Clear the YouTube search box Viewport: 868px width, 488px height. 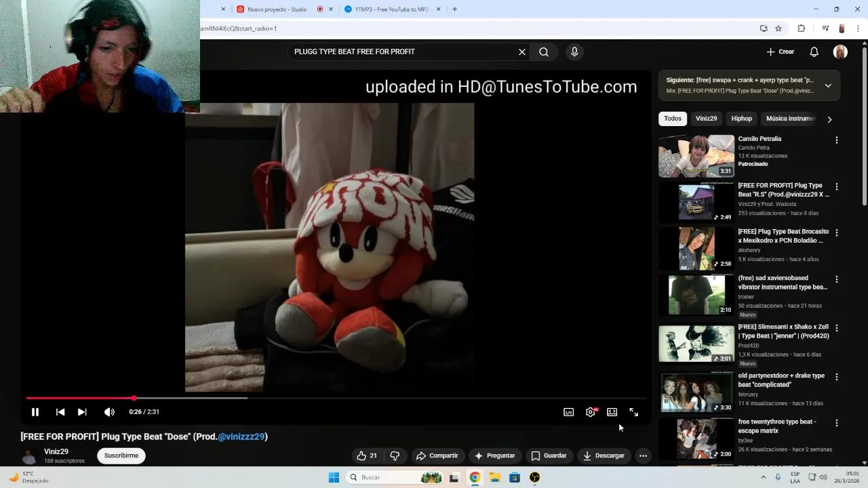tap(522, 52)
